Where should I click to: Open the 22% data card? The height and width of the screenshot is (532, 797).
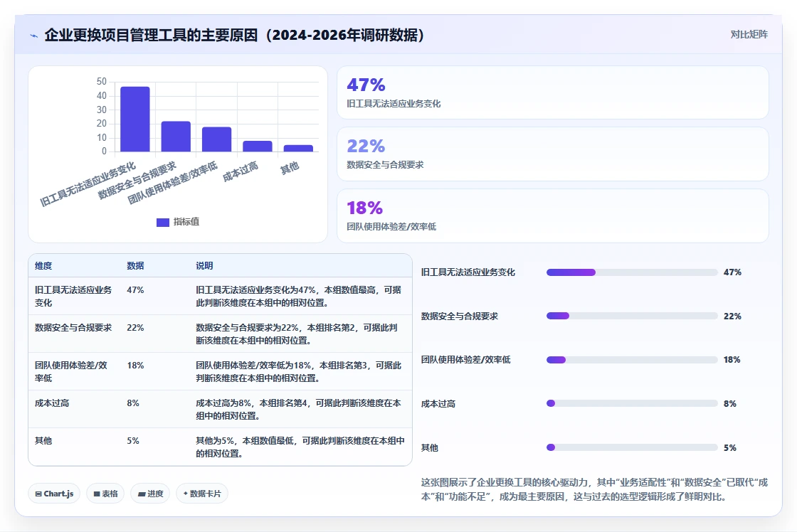[x=552, y=154]
